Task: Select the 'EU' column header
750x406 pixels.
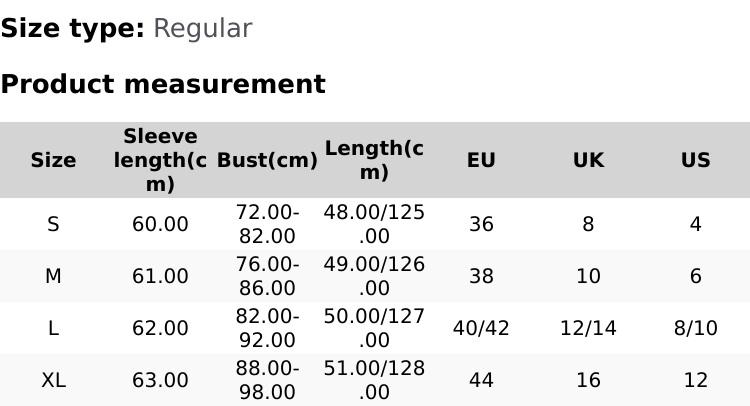Action: pyautogui.click(x=481, y=160)
